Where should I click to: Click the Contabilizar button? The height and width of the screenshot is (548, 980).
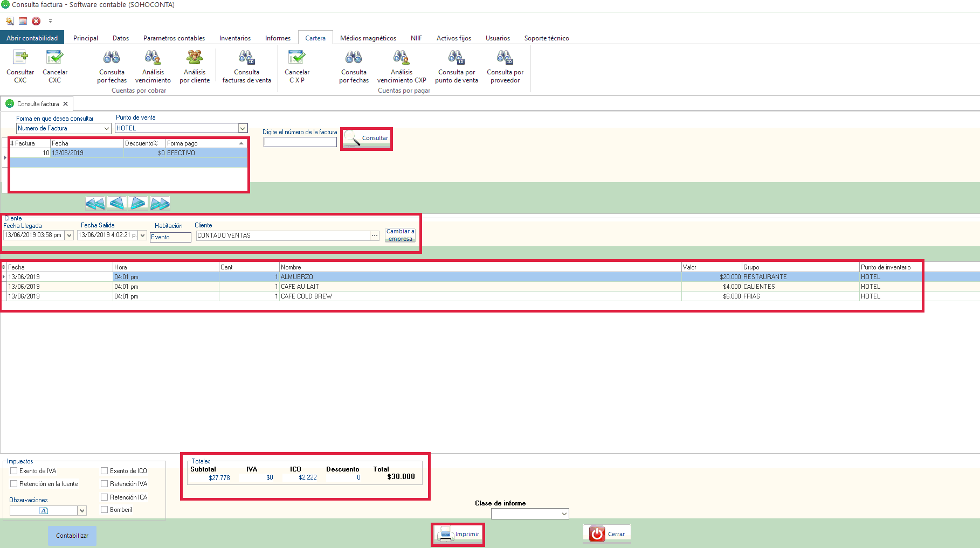(x=72, y=536)
